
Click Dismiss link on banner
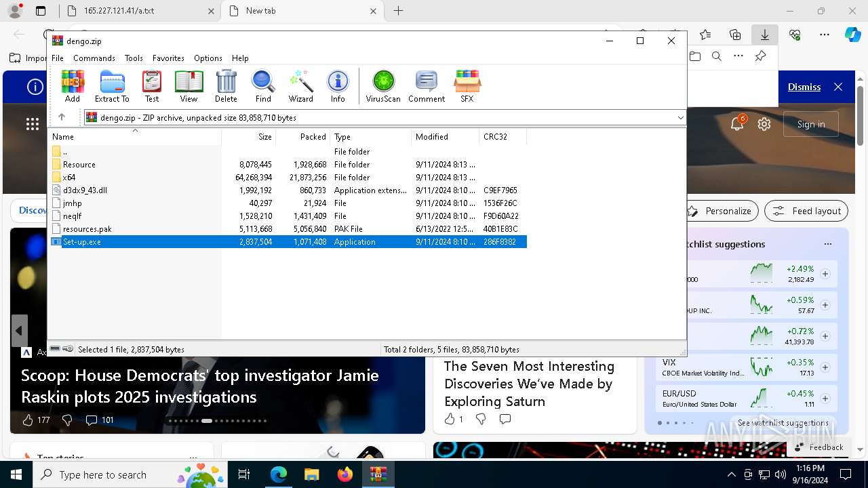coord(804,87)
